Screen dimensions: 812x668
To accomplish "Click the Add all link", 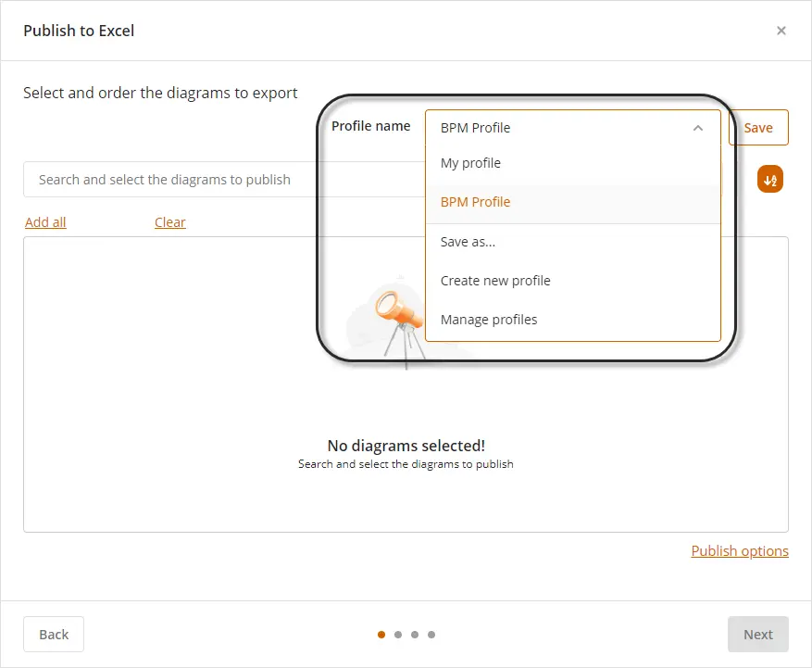I will (x=45, y=222).
